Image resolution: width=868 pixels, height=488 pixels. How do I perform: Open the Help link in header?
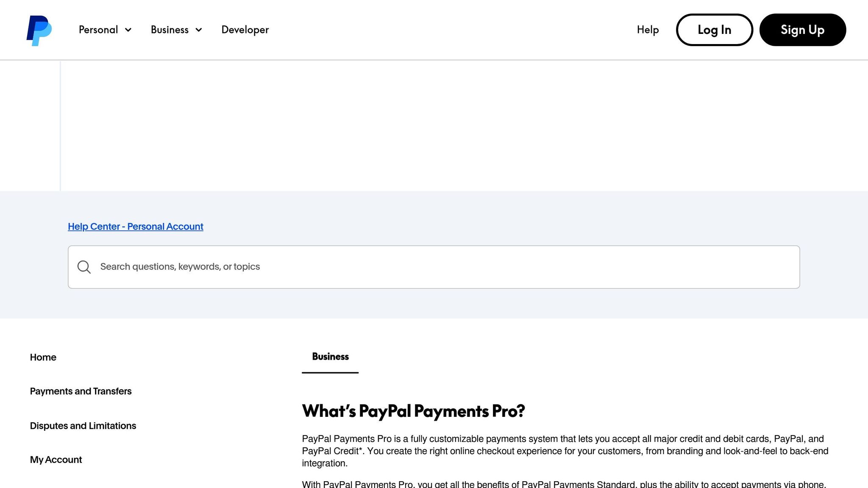(x=648, y=30)
